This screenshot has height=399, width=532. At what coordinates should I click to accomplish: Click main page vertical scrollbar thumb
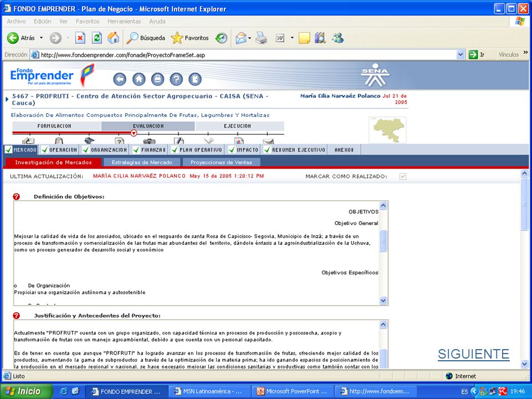click(x=525, y=205)
